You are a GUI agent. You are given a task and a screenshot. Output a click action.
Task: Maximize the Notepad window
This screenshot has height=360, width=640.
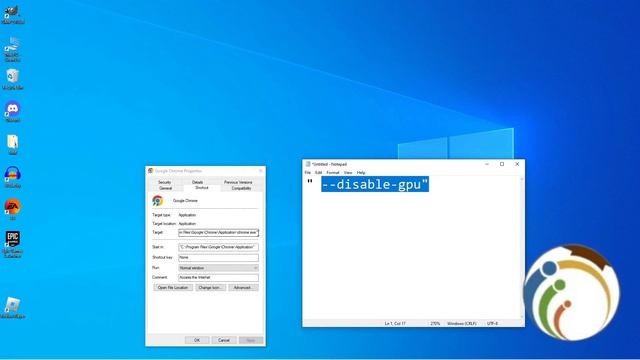tap(502, 164)
